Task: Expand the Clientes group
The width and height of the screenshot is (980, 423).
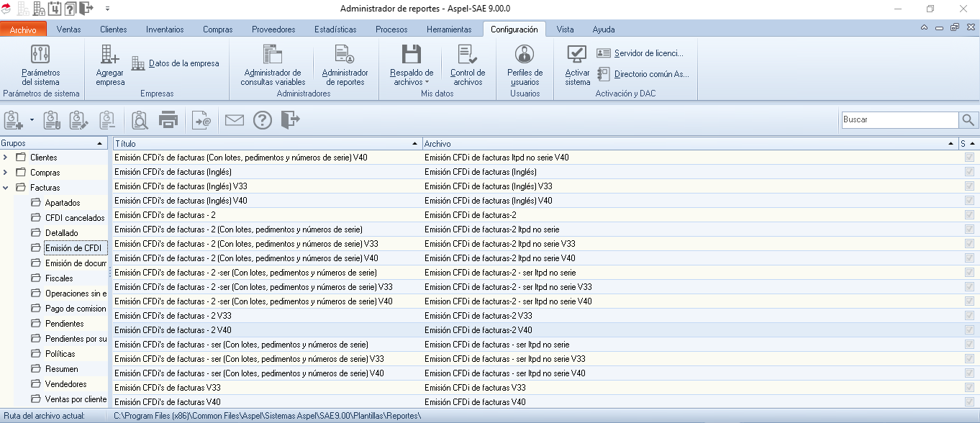Action: [x=6, y=158]
